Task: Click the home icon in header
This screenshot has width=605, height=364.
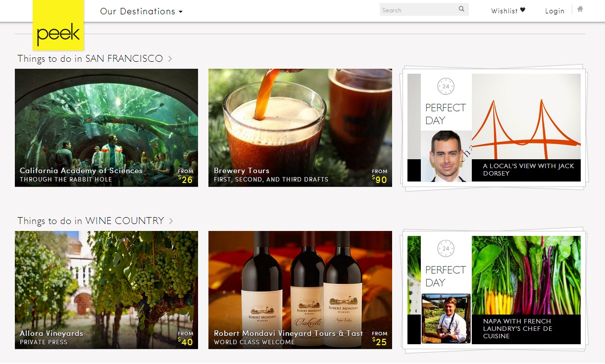Action: coord(580,9)
